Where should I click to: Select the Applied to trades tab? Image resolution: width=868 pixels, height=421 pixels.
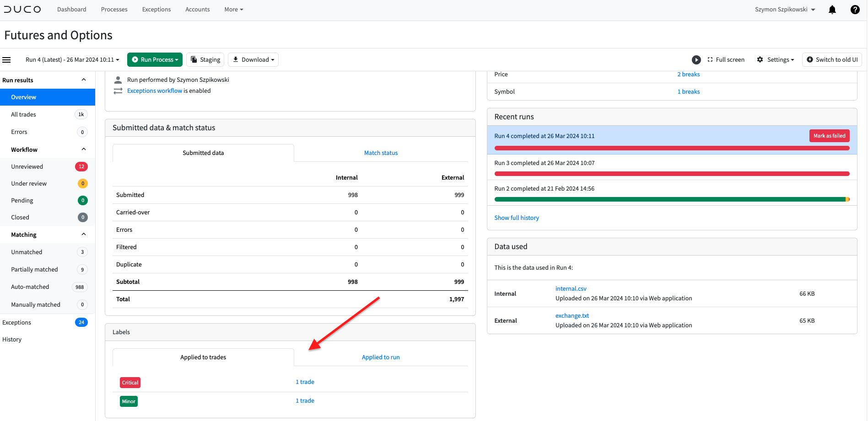[203, 357]
